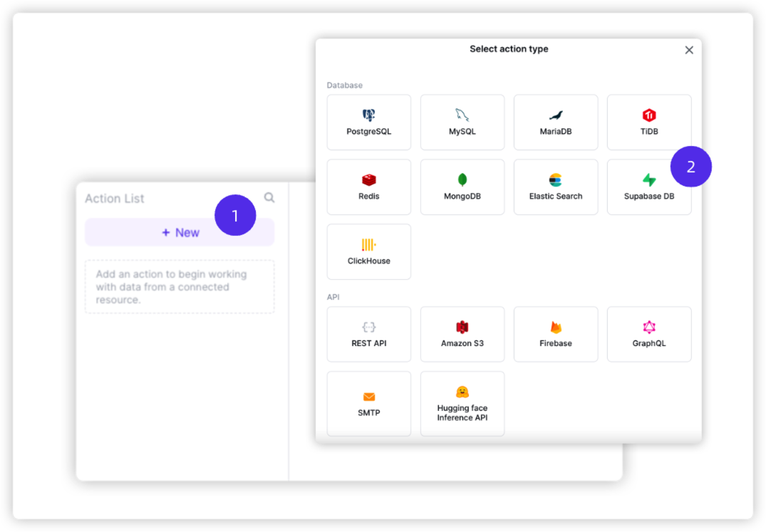Close the Select action type dialog
Screen dimensions: 766x532
[x=689, y=50]
